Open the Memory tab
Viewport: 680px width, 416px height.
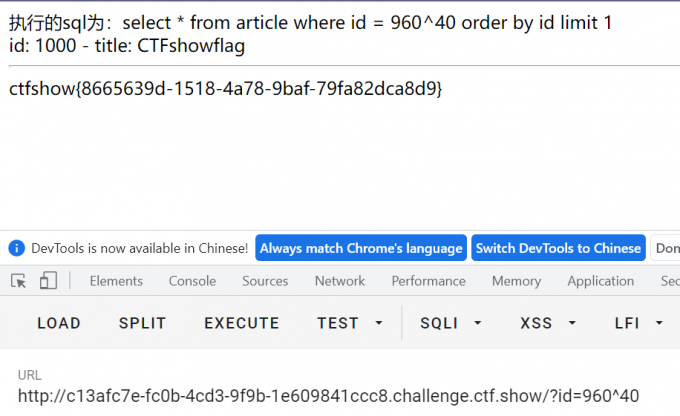click(517, 281)
